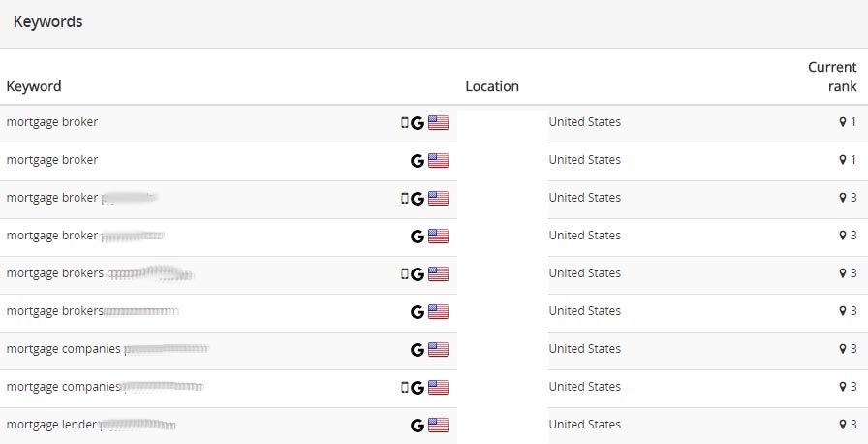Click the mobile icon in first mortgage brokers row
Image resolution: width=868 pixels, height=444 pixels.
pyautogui.click(x=405, y=273)
